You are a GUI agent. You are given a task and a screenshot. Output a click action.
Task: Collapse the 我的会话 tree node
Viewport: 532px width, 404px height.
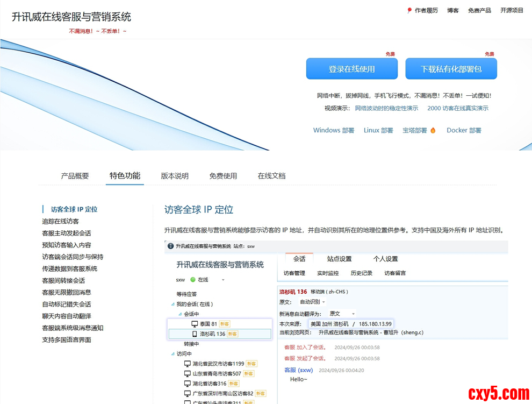(172, 304)
